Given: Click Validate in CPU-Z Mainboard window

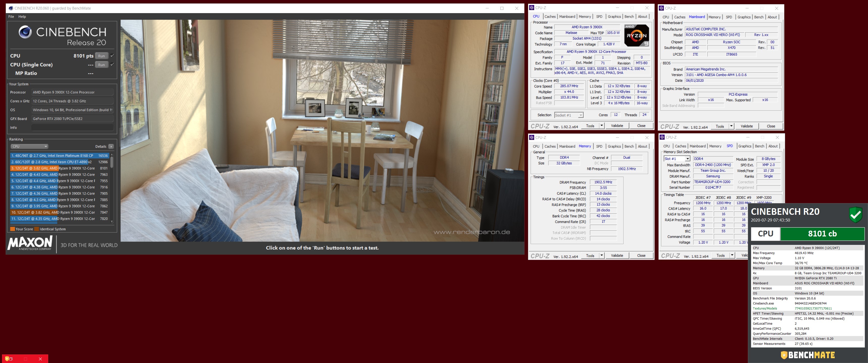Looking at the screenshot, I should point(747,126).
